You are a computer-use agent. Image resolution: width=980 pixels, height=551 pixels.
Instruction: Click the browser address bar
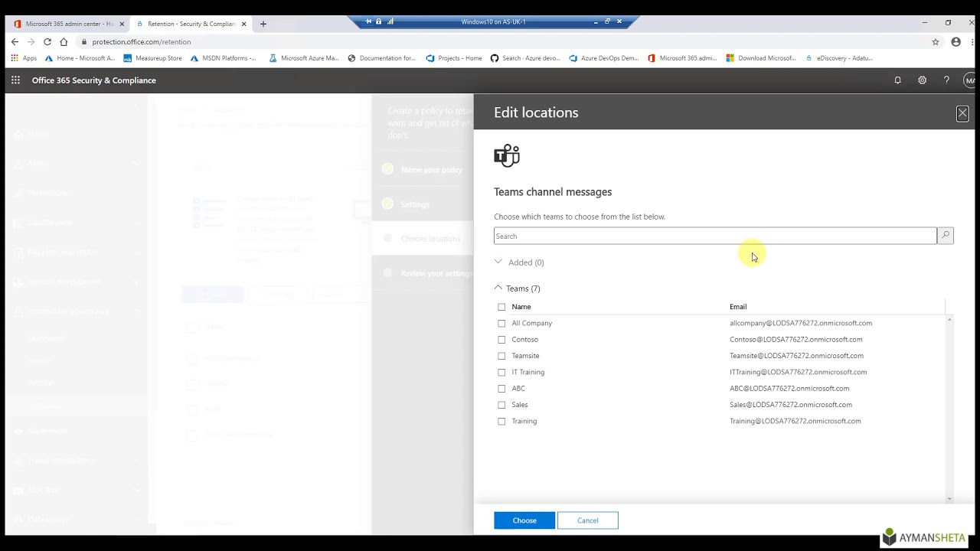[501, 42]
